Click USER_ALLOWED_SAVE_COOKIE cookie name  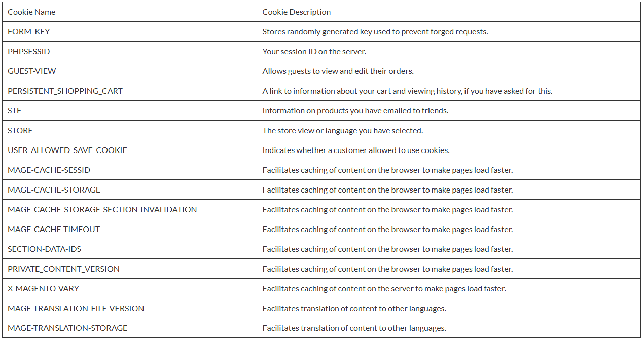click(67, 150)
